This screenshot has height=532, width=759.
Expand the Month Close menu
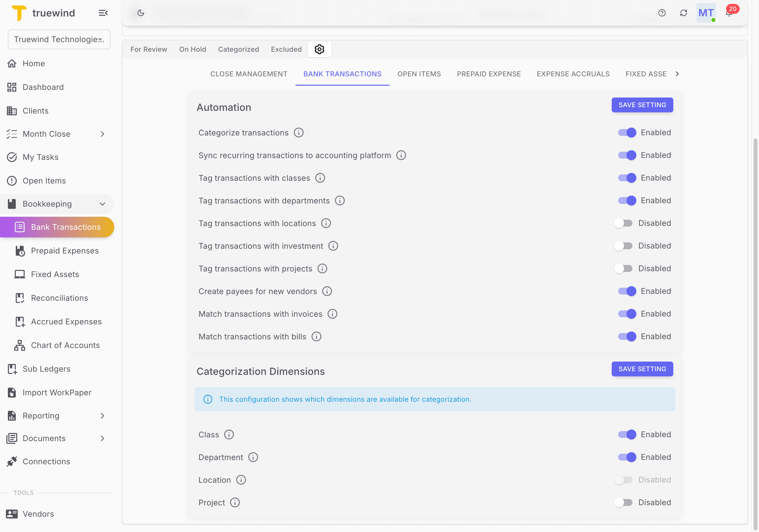click(x=102, y=134)
